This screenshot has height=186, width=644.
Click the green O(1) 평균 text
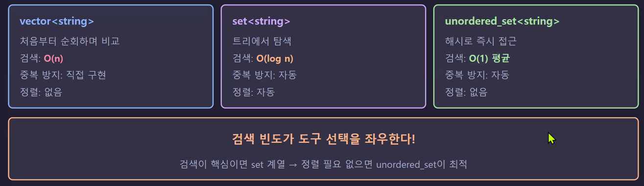coord(489,58)
